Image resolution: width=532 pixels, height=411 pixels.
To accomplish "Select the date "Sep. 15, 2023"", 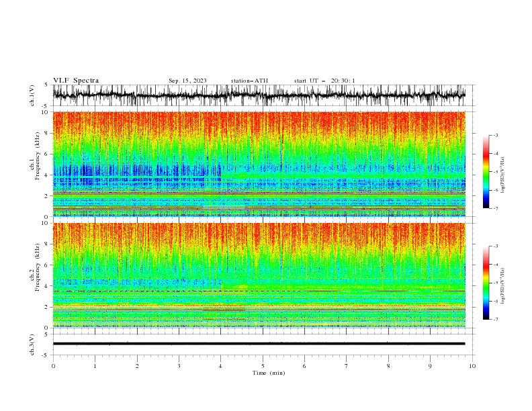I will pos(187,81).
